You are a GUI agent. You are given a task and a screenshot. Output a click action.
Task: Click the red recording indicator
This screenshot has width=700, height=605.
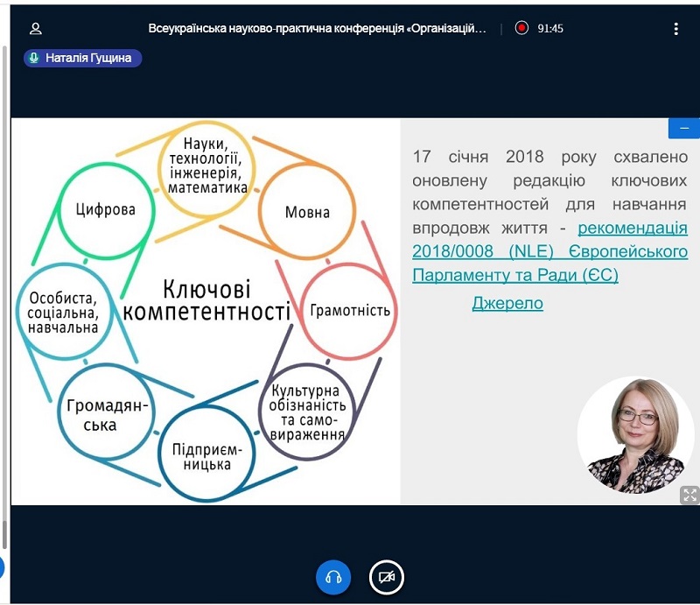[x=521, y=28]
